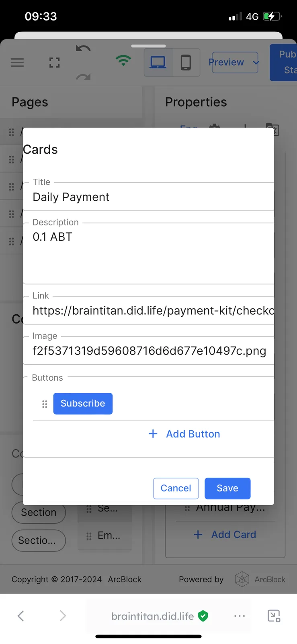Switch to mobile phone view

[186, 62]
